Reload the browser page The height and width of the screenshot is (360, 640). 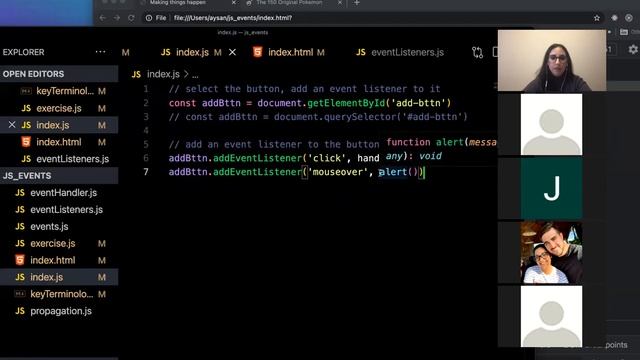(x=131, y=18)
